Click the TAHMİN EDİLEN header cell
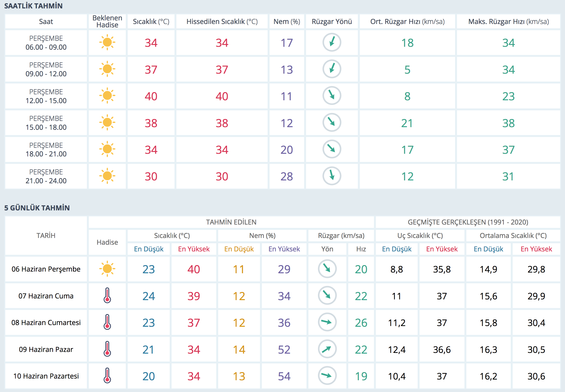 point(231,222)
